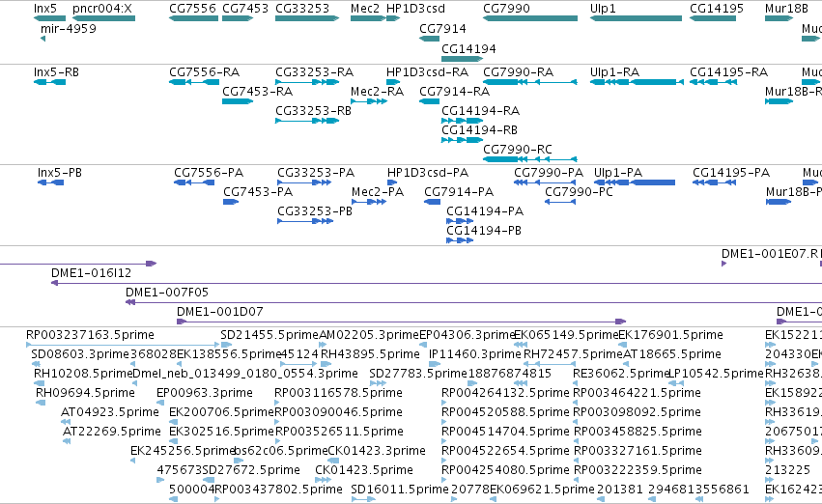The width and height of the screenshot is (822, 504).
Task: Click the Inx5 gene label
Action: (x=45, y=9)
